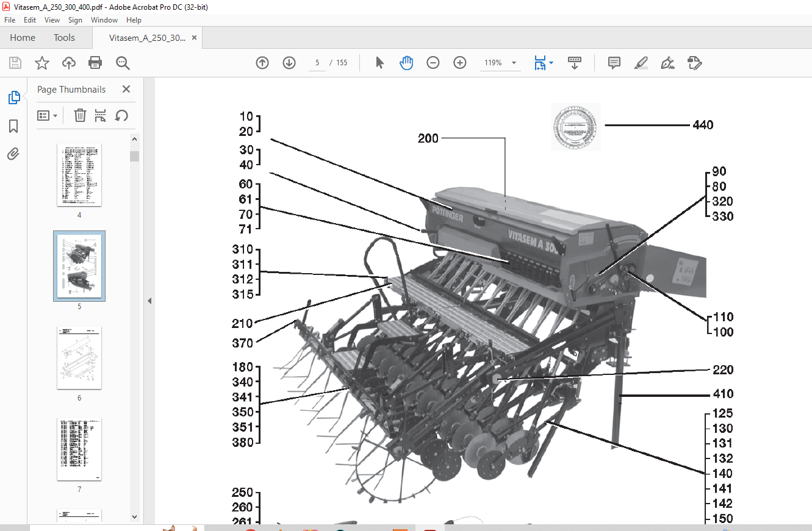Select page 4 thumbnail
The height and width of the screenshot is (531, 812).
point(79,175)
